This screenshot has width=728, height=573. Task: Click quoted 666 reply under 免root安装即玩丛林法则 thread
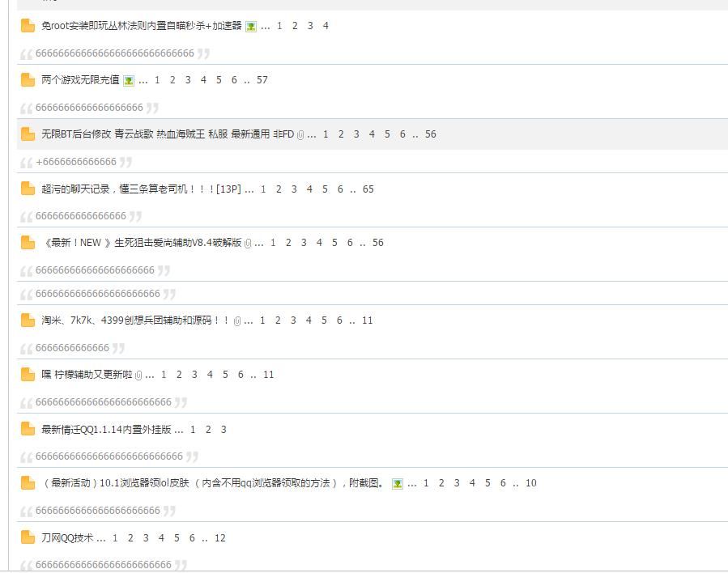point(115,53)
